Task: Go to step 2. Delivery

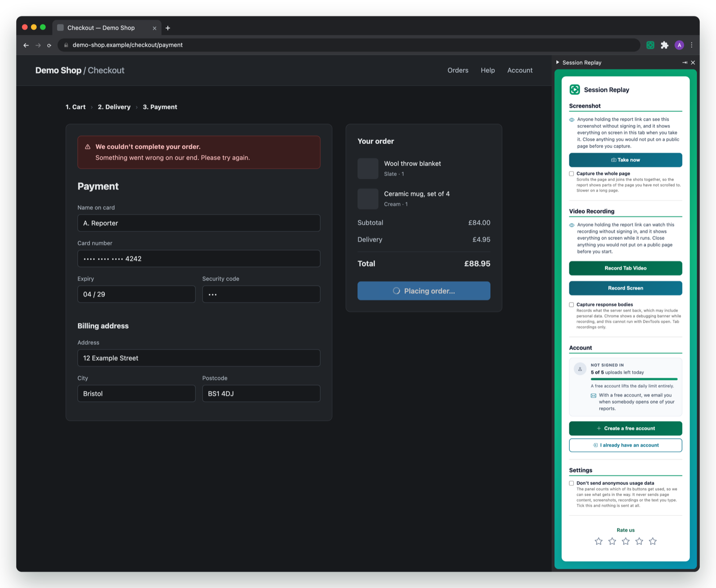Action: [114, 107]
